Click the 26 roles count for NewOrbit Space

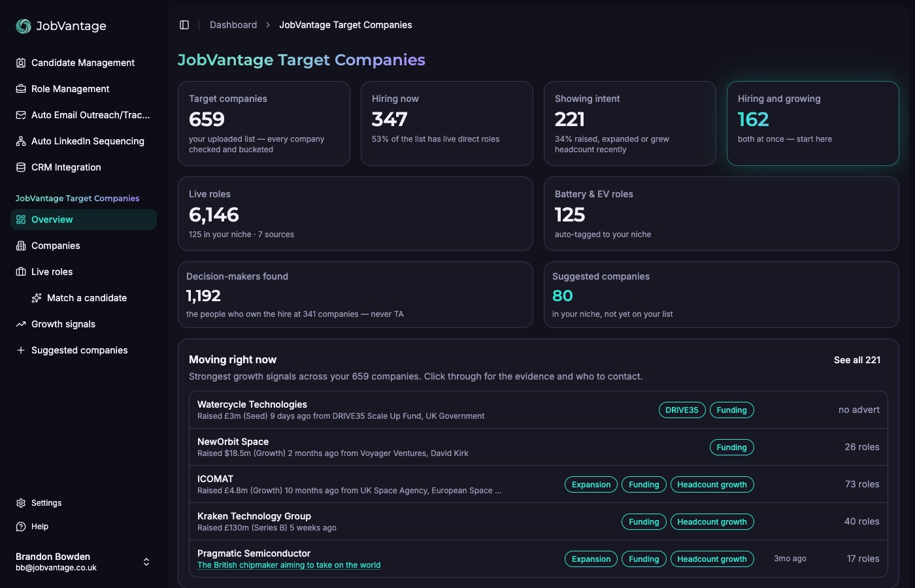(x=862, y=447)
